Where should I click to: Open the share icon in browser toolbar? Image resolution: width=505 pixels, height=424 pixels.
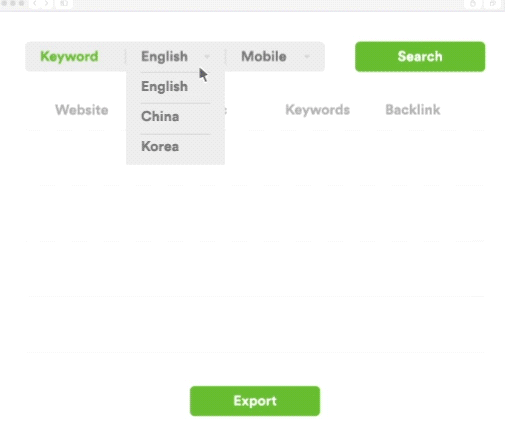tap(473, 4)
